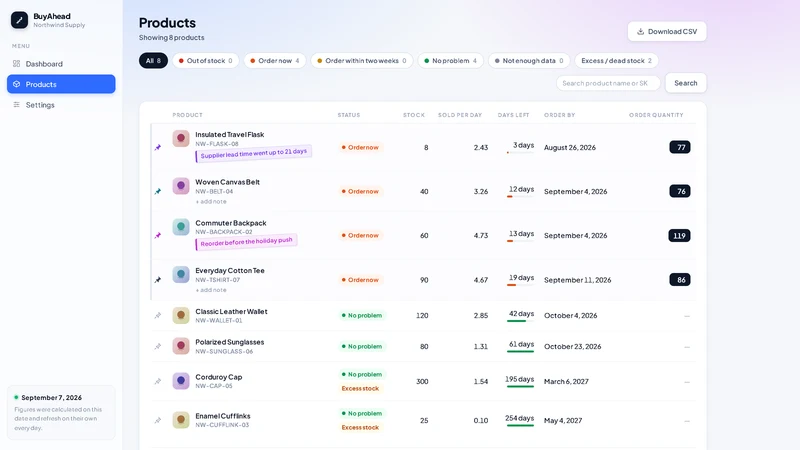
Task: Click the No problem status for Polarized Sunglasses
Action: (362, 346)
